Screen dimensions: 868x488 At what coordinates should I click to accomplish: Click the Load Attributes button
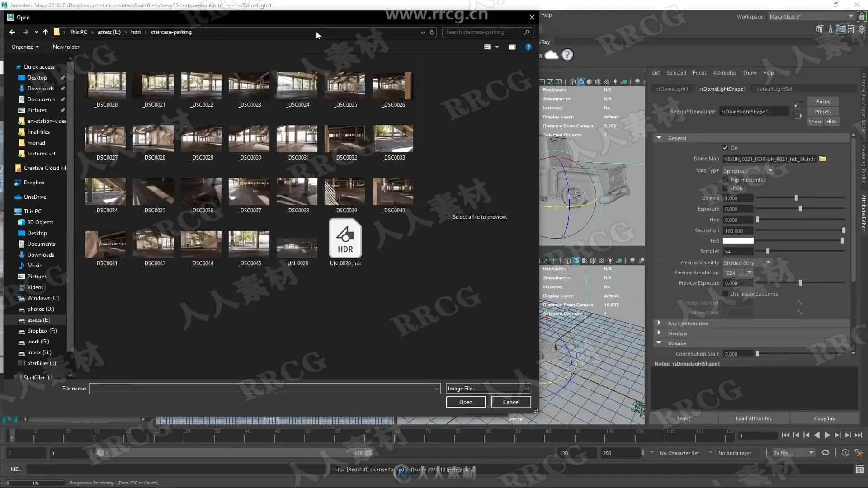[x=753, y=418]
